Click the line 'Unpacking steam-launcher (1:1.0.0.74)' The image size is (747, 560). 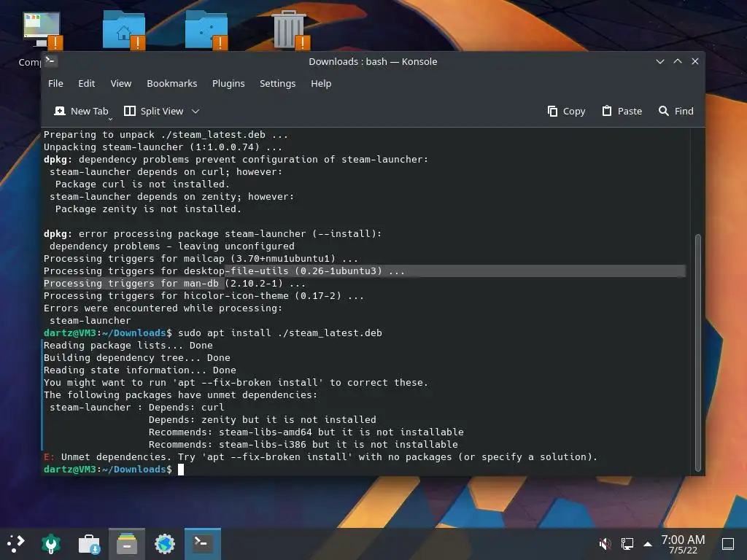pos(163,147)
